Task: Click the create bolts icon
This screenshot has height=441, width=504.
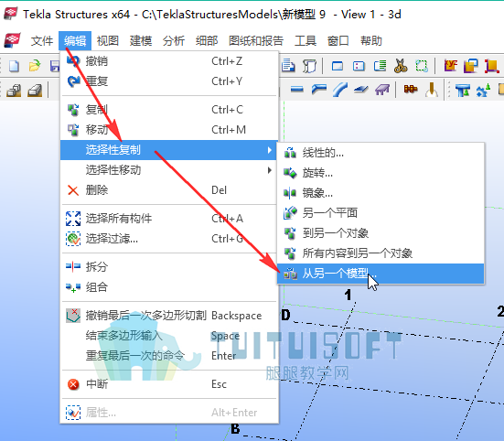Action: 411,89
